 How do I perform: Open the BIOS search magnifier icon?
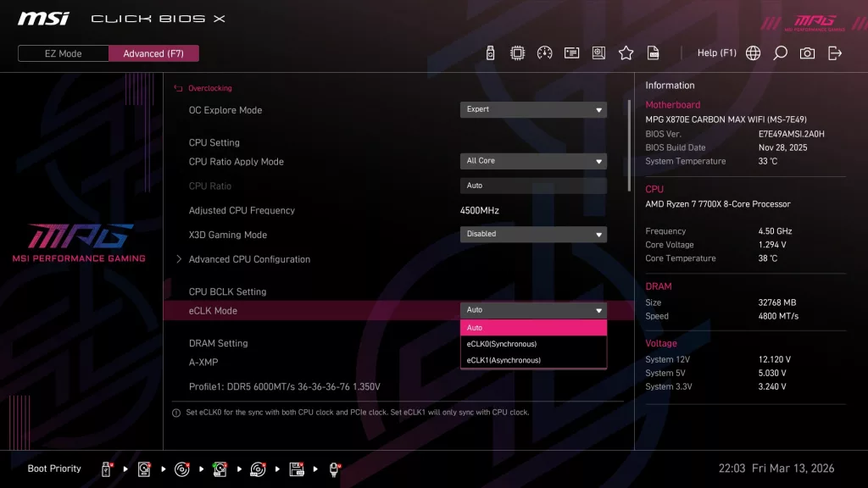tap(780, 53)
